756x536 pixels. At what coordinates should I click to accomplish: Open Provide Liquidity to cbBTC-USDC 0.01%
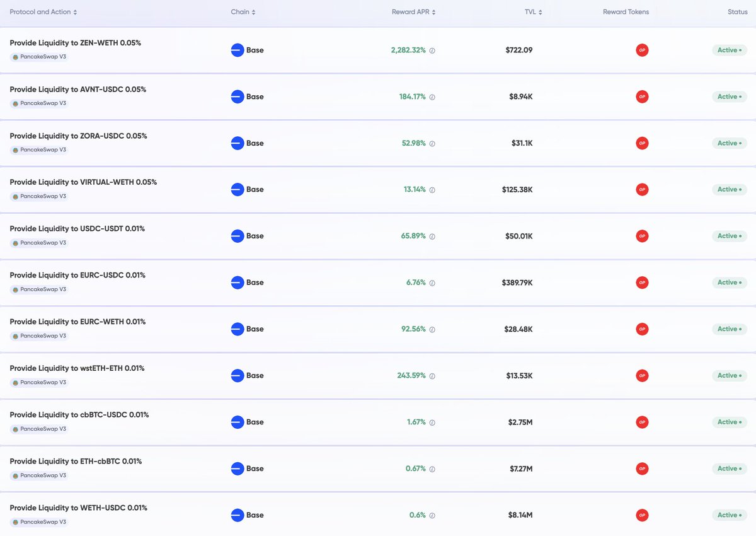click(x=79, y=415)
